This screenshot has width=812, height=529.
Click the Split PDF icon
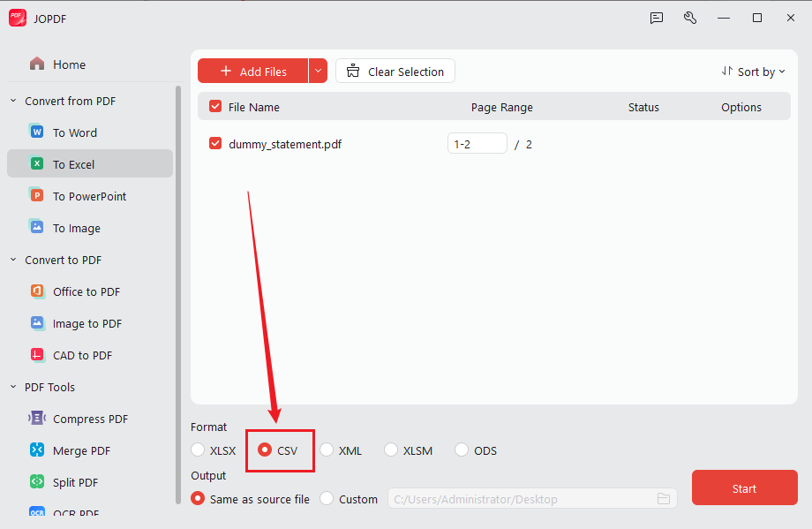(x=37, y=482)
